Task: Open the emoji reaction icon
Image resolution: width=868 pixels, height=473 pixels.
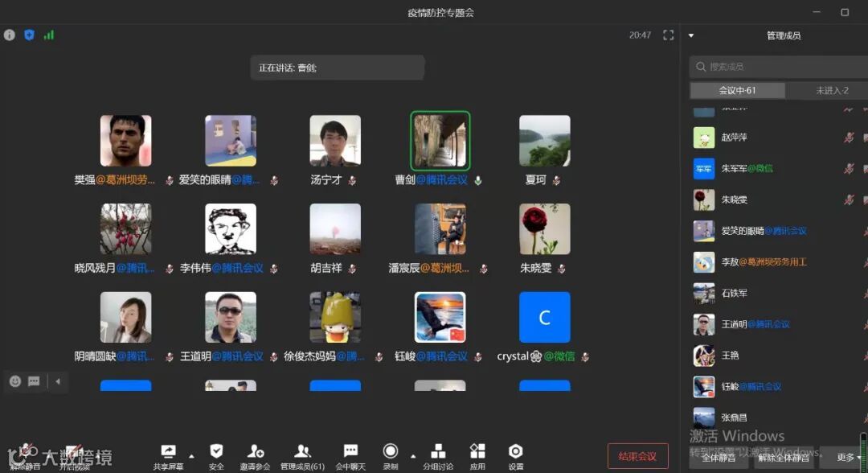Action: (15, 381)
